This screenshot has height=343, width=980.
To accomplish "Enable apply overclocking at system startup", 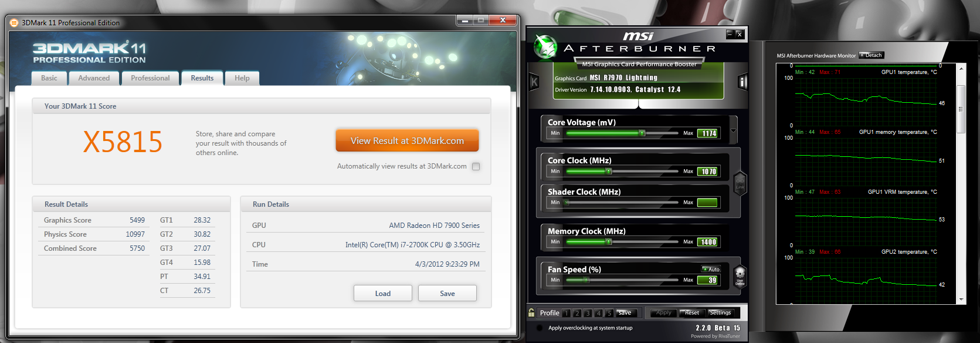I will tap(540, 328).
